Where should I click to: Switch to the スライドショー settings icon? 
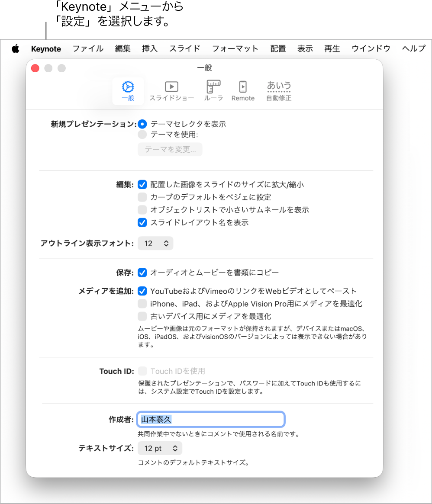click(x=171, y=89)
